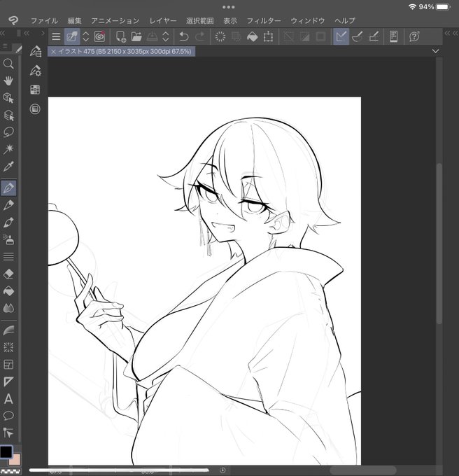
Task: Select the Decoration tool
Action: click(x=8, y=257)
